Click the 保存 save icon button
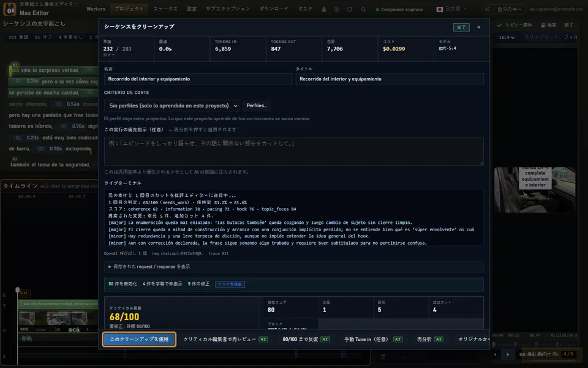The image size is (588, 368). (548, 25)
